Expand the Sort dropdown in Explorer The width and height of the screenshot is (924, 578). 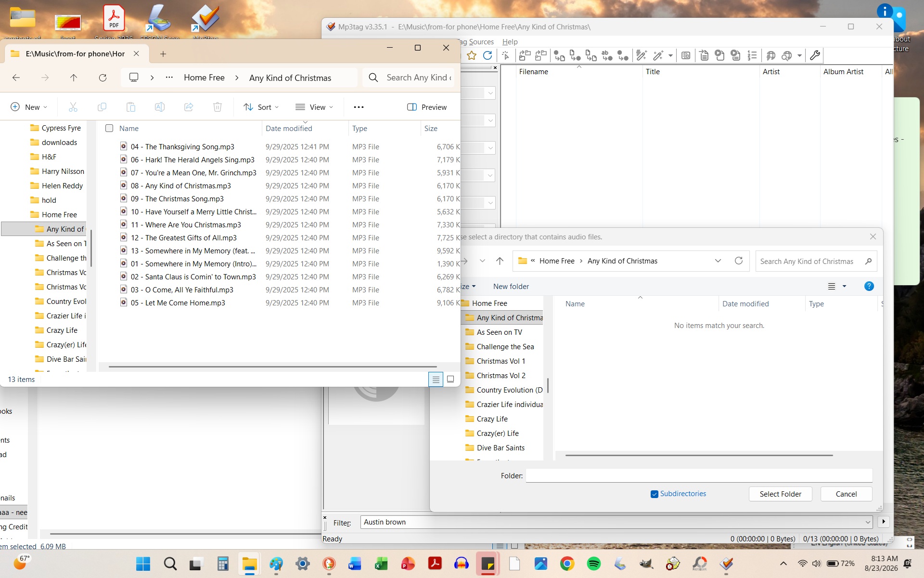point(261,107)
